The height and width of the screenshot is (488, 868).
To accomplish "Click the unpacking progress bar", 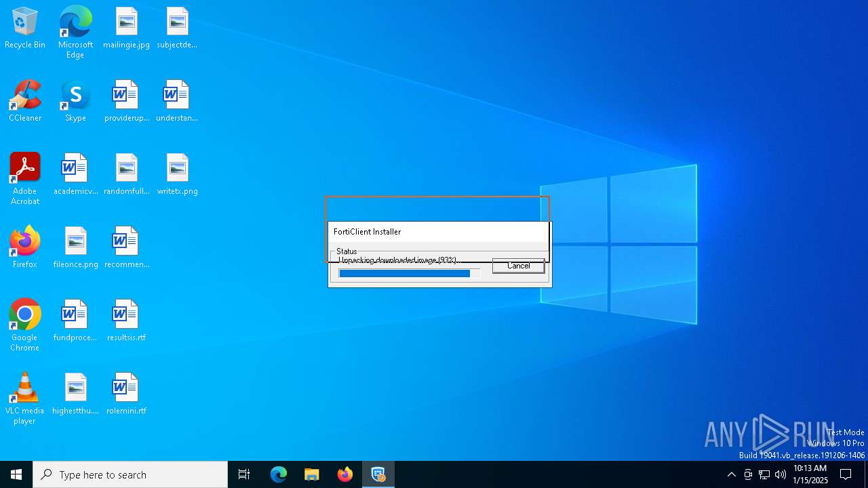I will pos(410,273).
